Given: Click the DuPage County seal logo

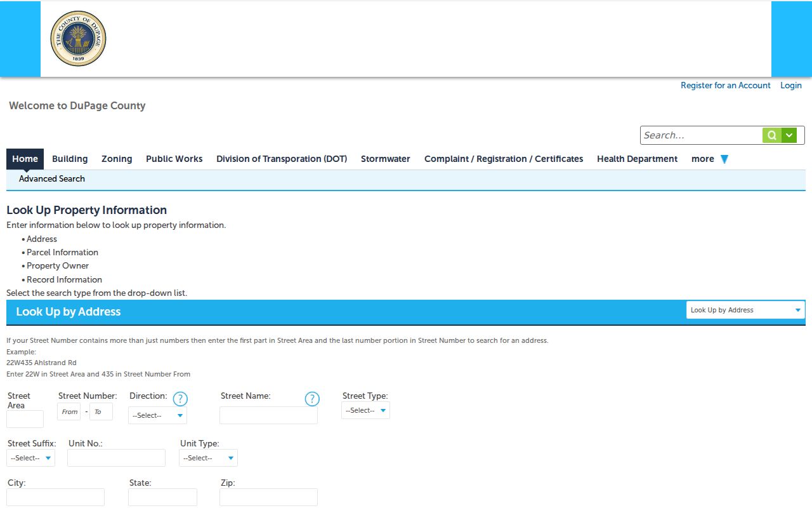Looking at the screenshot, I should point(78,39).
